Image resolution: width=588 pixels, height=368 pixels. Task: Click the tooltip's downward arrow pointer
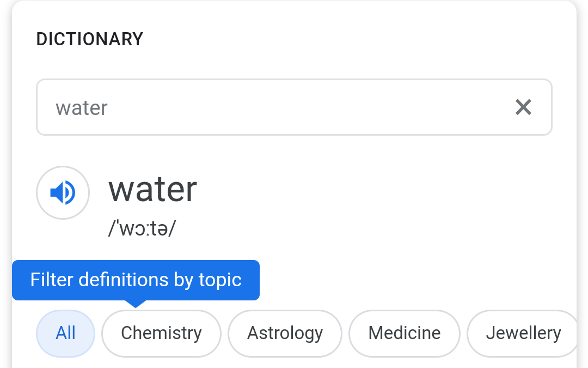(136, 304)
